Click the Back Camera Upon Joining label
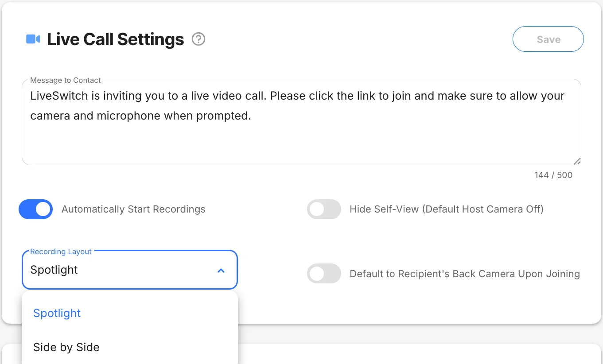The image size is (603, 364). (465, 274)
